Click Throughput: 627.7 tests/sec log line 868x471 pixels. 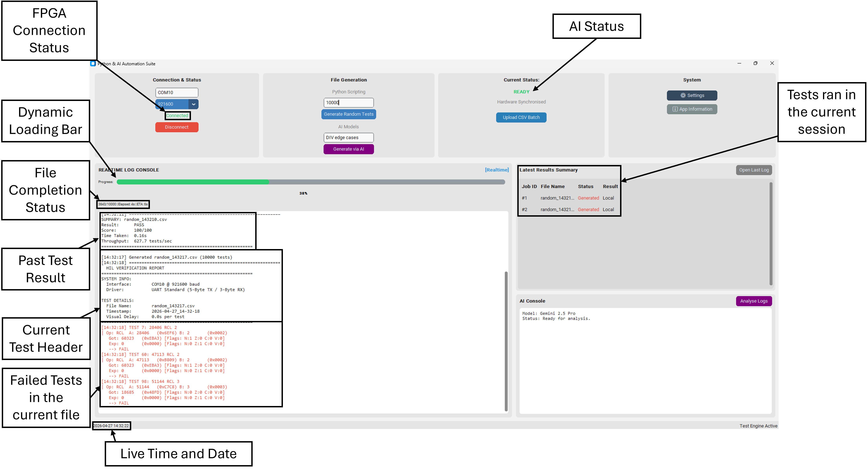click(x=137, y=241)
